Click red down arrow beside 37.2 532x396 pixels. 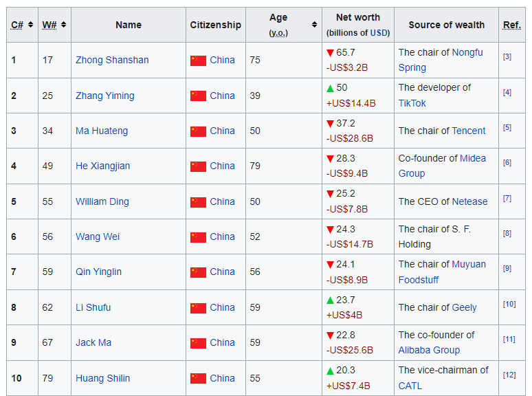pyautogui.click(x=330, y=124)
